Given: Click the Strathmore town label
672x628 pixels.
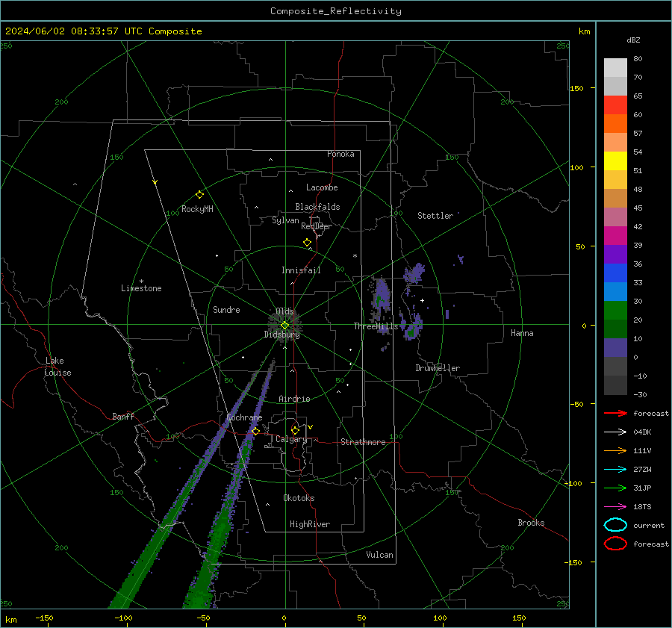Looking at the screenshot, I should pyautogui.click(x=363, y=442).
